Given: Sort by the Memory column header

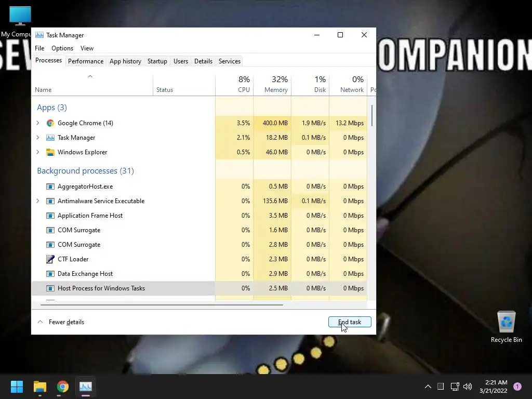Looking at the screenshot, I should 272,85.
